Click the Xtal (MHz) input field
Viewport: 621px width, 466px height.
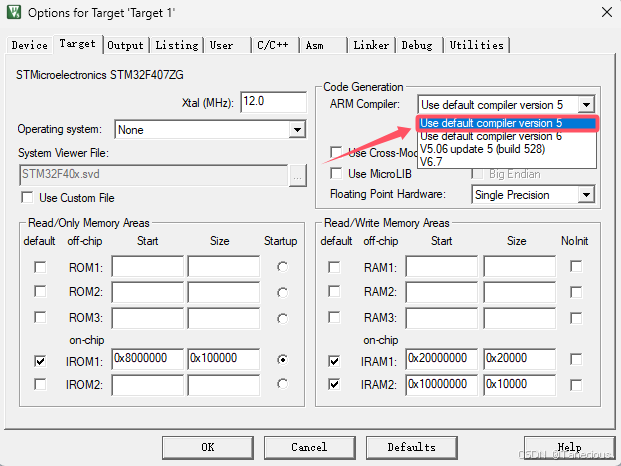tap(274, 102)
